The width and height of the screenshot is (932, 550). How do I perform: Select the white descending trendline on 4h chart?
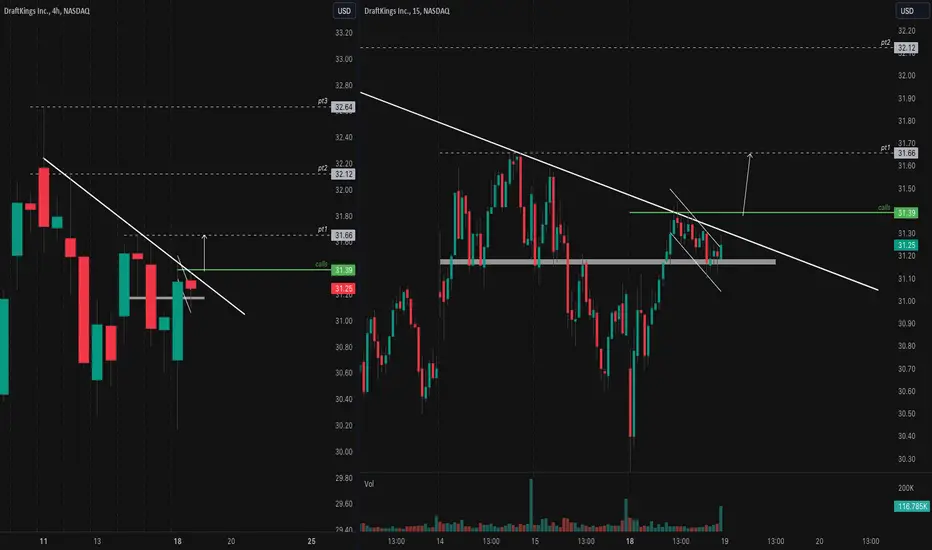[x=144, y=236]
